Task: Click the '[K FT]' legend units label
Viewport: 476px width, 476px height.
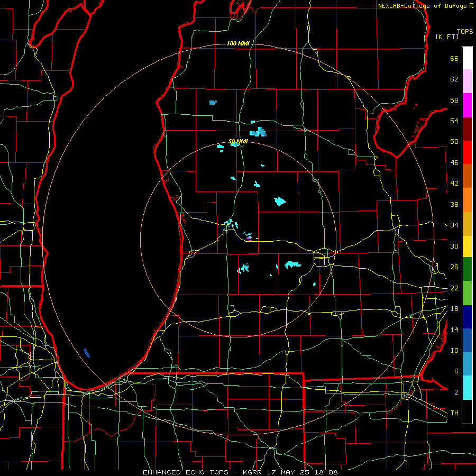Action: click(447, 36)
